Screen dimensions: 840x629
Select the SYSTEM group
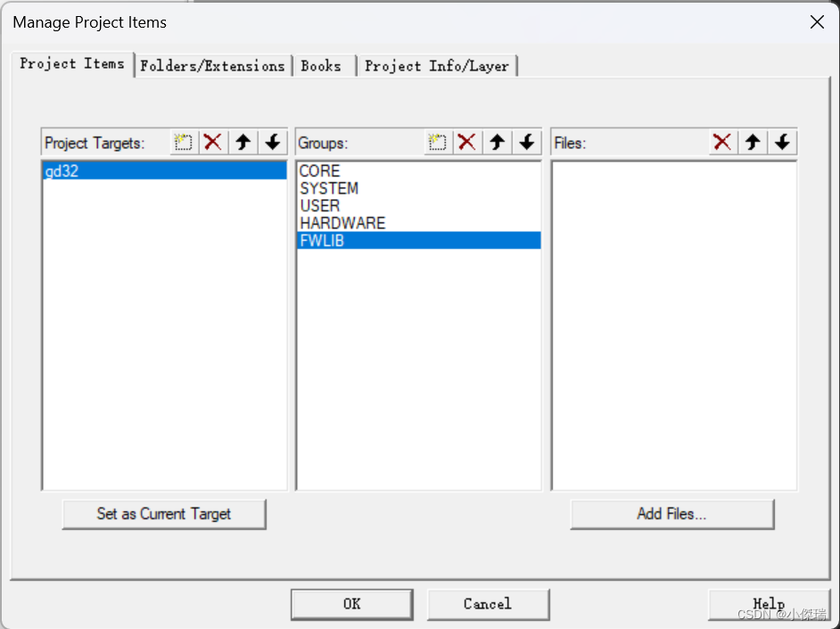(418, 188)
